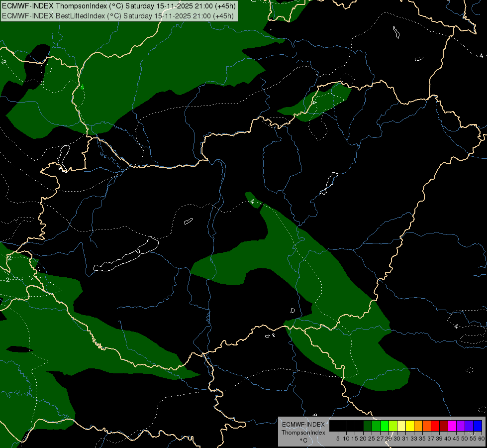The height and width of the screenshot is (448, 487).
Task: Click the legend tick value '30'
Action: (397, 439)
